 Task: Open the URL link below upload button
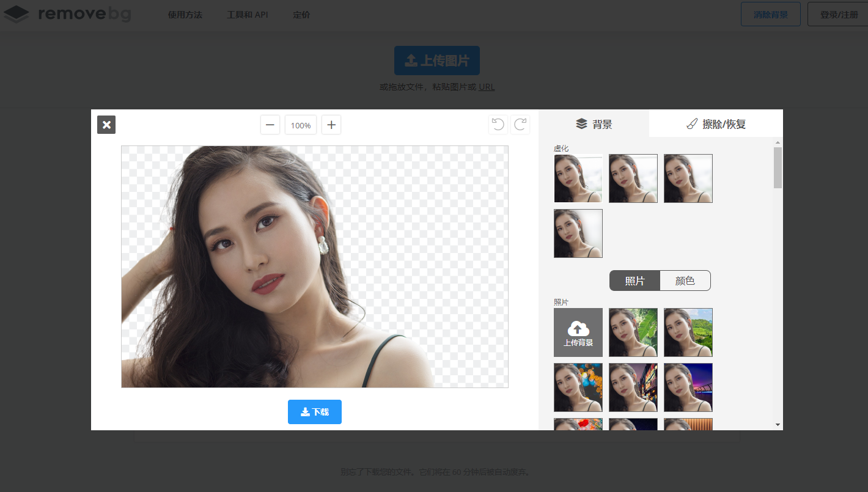487,87
